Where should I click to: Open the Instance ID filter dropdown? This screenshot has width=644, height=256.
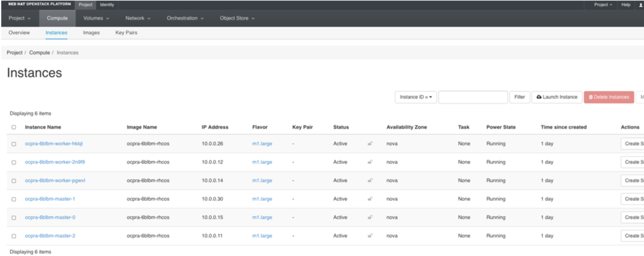click(416, 97)
